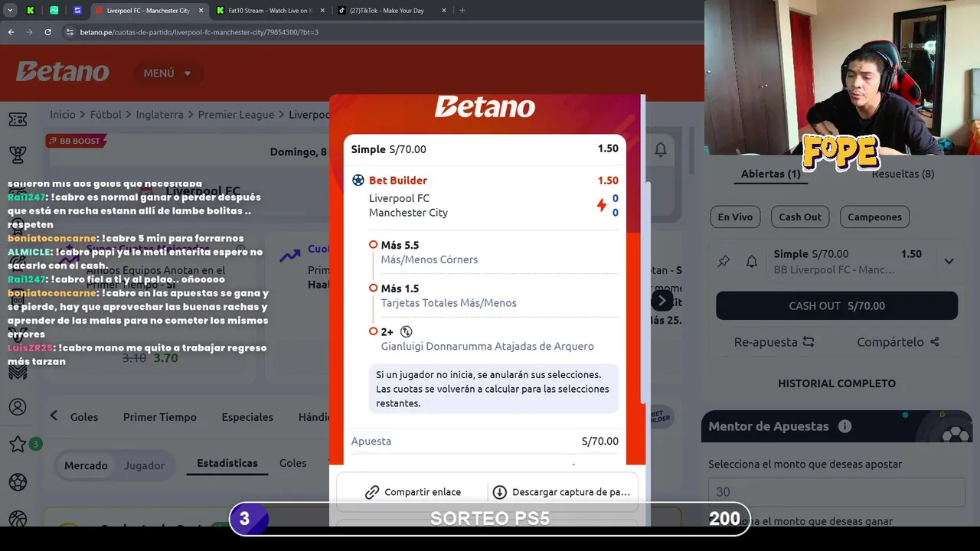Click the Betano logo in header
Image resolution: width=980 pixels, height=551 pixels.
pyautogui.click(x=63, y=72)
